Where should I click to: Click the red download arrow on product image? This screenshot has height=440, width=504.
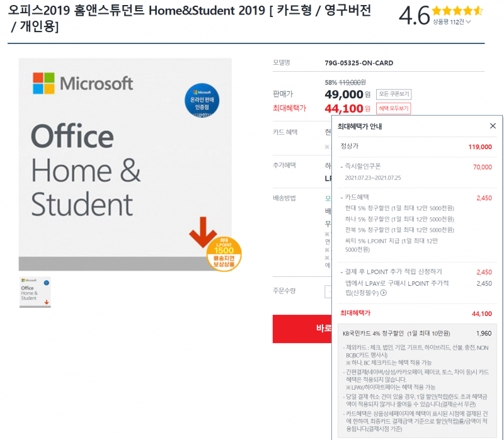[x=202, y=232]
